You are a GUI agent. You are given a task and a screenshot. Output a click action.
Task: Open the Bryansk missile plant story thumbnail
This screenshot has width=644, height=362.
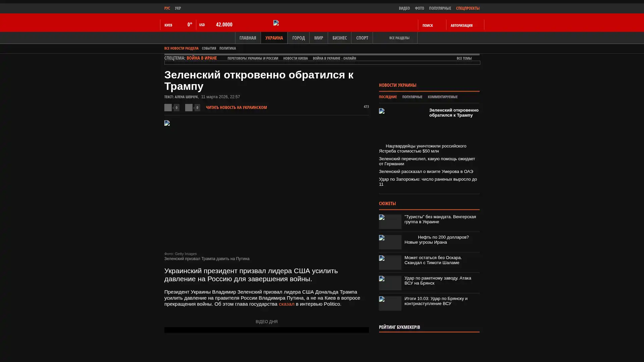[390, 283]
